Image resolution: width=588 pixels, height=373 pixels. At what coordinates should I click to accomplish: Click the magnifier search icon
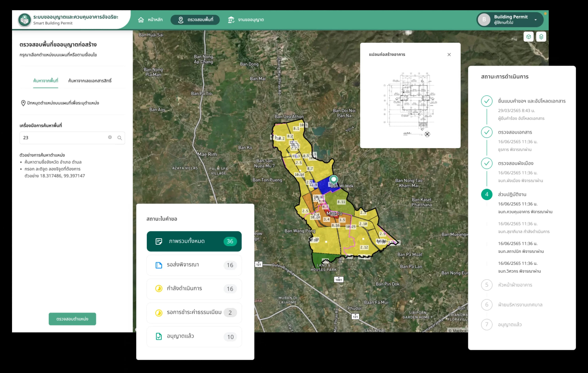click(120, 138)
